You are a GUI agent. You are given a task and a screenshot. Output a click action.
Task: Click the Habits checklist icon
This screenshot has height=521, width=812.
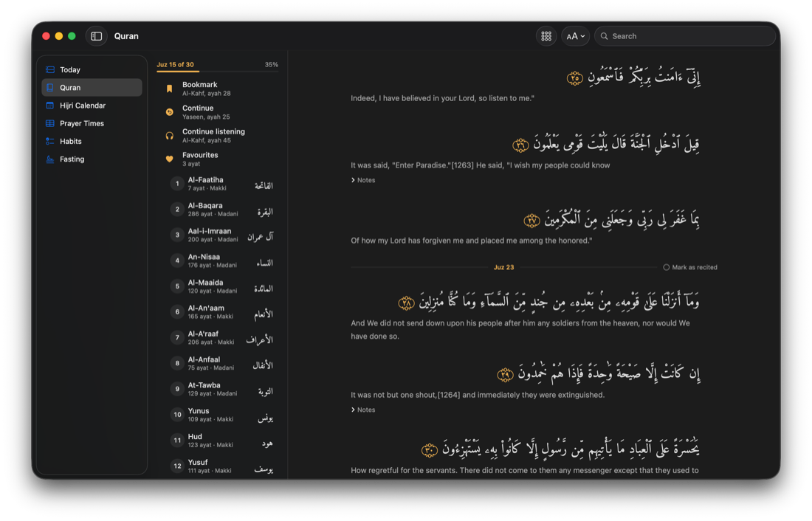(x=50, y=142)
